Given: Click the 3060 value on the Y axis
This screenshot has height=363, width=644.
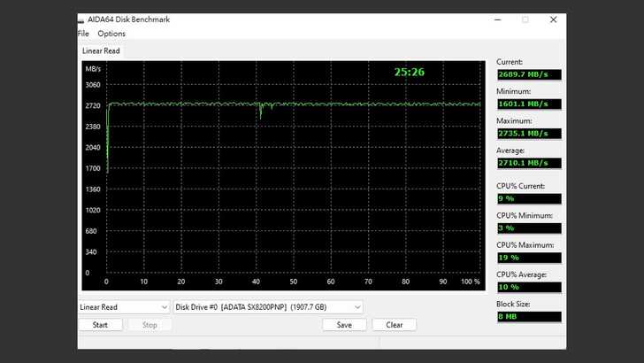Looking at the screenshot, I should (93, 85).
